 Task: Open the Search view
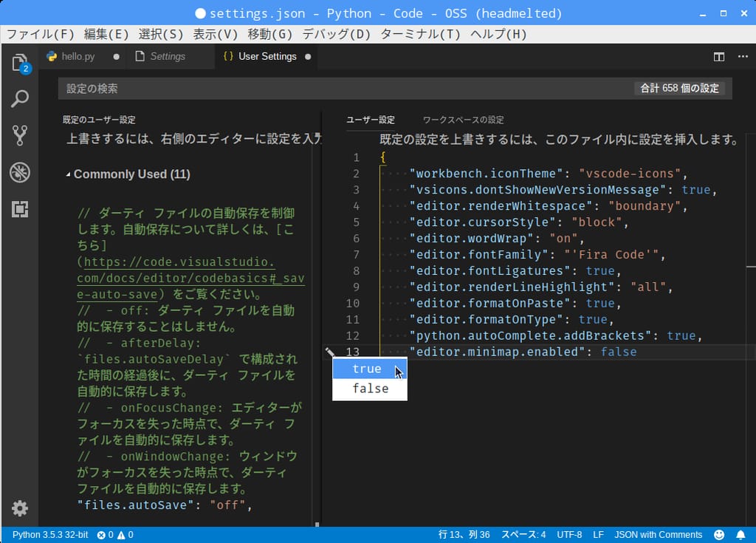tap(20, 98)
